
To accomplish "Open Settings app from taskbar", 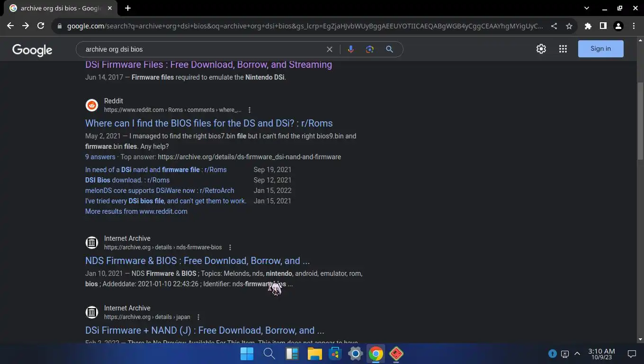I will (355, 354).
